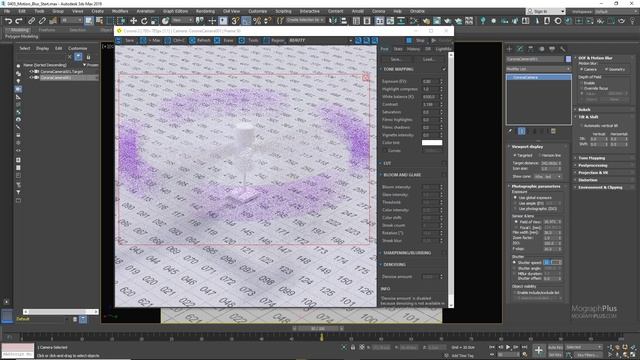Open the Customize menu in Scene Explorer
This screenshot has height=360, width=640.
[78, 48]
